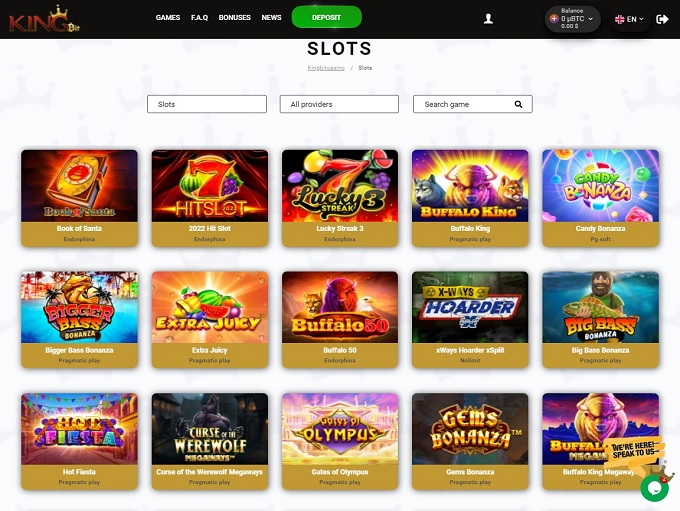This screenshot has width=680, height=511.
Task: Follow the Kingbitcasino breadcrumb link
Action: pos(326,68)
